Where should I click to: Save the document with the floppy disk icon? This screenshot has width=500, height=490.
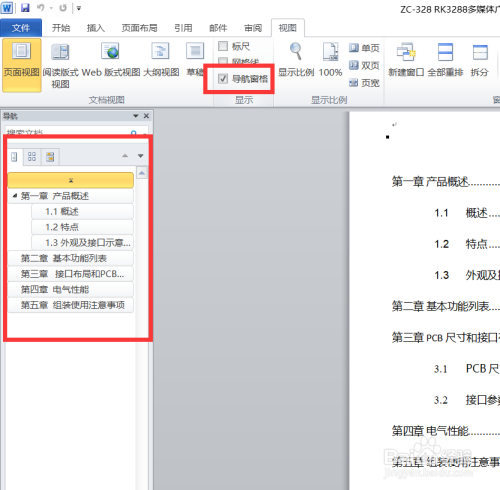pyautogui.click(x=25, y=7)
